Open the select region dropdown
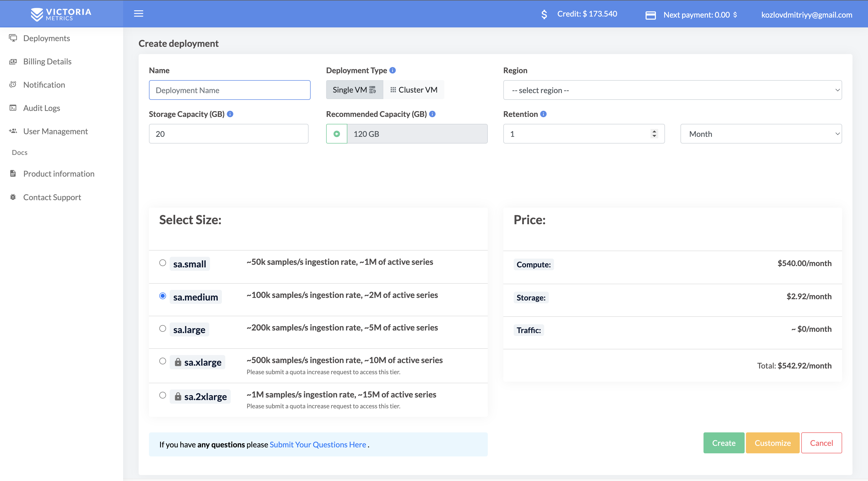This screenshot has height=481, width=868. [x=672, y=90]
